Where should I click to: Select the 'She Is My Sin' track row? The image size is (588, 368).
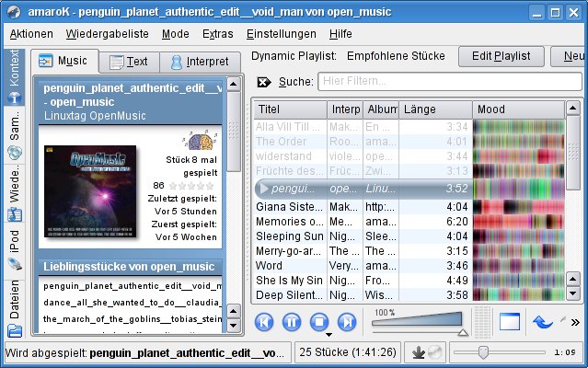(x=409, y=281)
